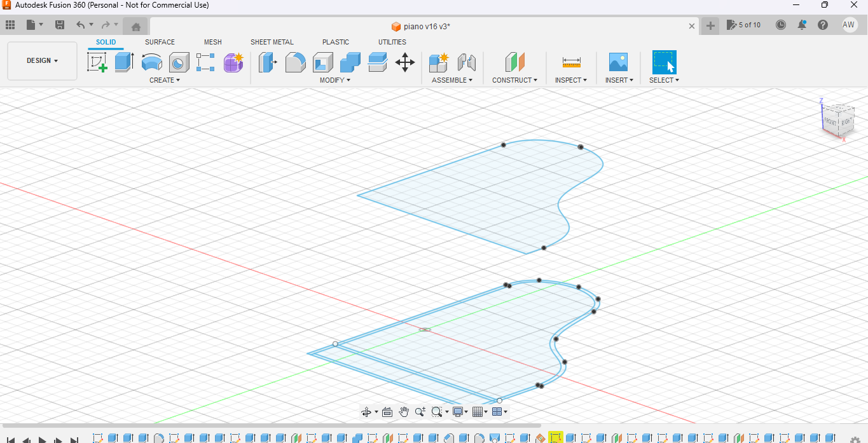Open the notifications bell icon

pyautogui.click(x=802, y=25)
